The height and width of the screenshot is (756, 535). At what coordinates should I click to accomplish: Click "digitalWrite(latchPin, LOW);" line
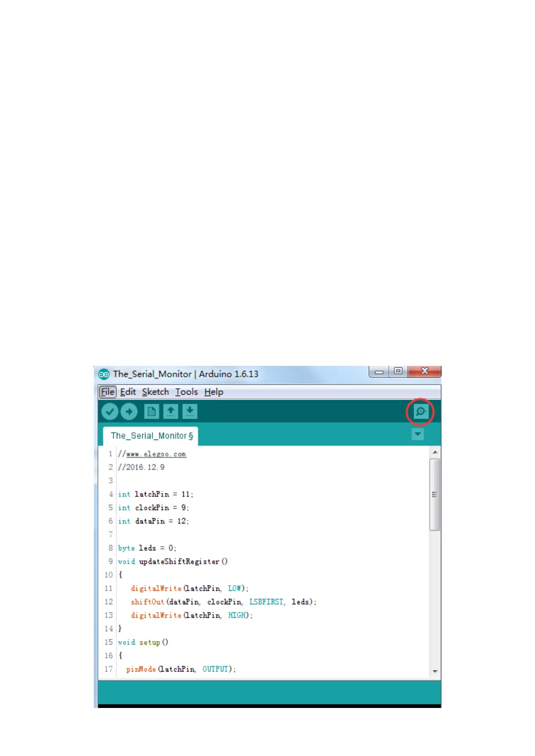tap(190, 589)
